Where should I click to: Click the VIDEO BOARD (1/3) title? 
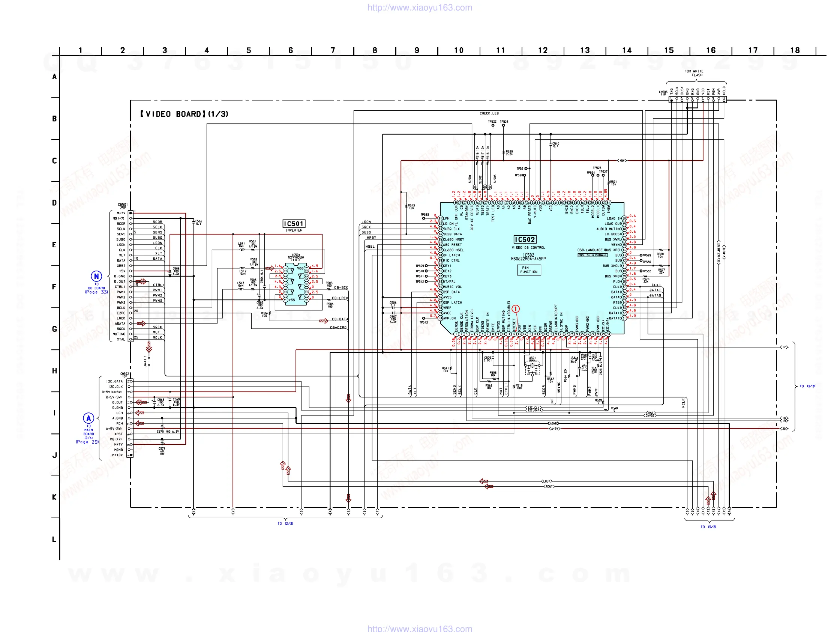184,114
